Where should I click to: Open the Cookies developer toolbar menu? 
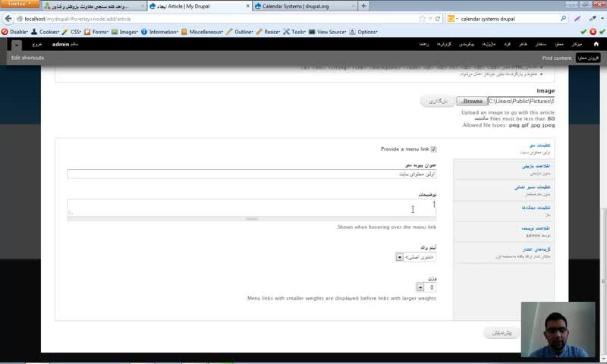pos(45,32)
